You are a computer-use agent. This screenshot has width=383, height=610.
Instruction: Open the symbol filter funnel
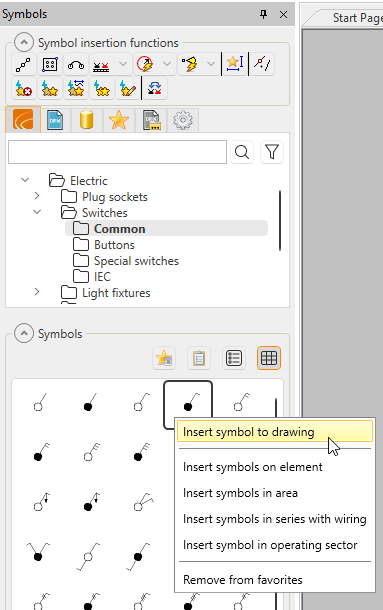point(272,152)
